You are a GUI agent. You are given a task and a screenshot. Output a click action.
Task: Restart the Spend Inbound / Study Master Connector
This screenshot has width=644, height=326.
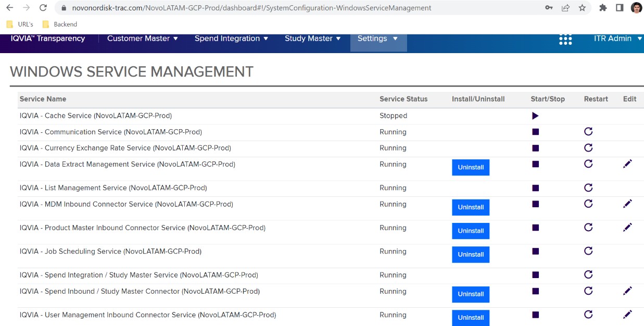(x=588, y=291)
